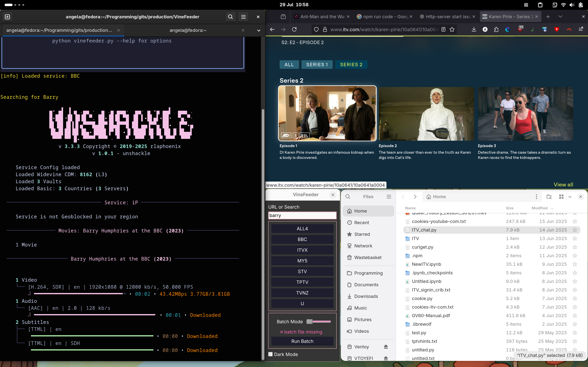Viewport: 588px width, 367px height.
Task: Bookmark page with star icon
Action: coord(452,29)
